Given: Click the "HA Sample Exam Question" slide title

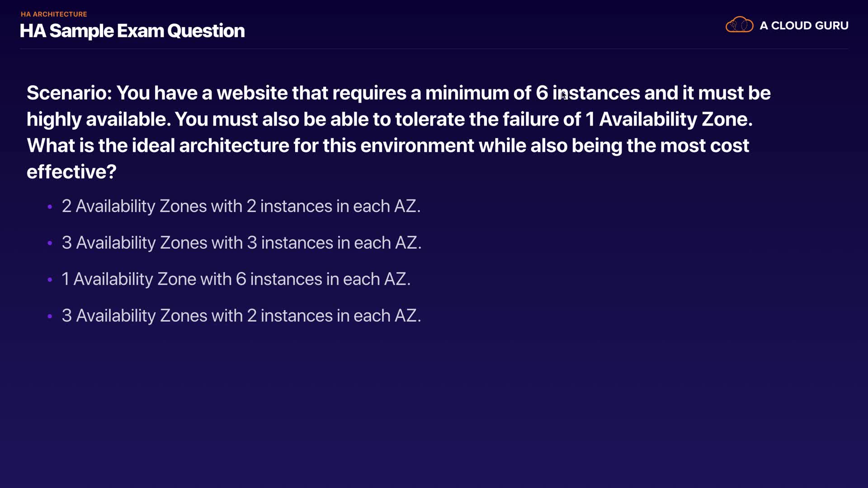Looking at the screenshot, I should coord(132,31).
